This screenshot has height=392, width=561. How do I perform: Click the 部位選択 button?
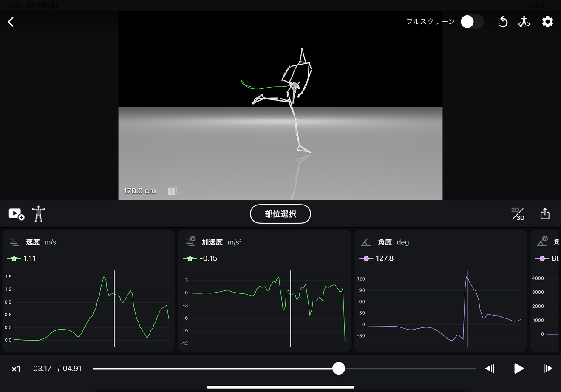tap(280, 214)
